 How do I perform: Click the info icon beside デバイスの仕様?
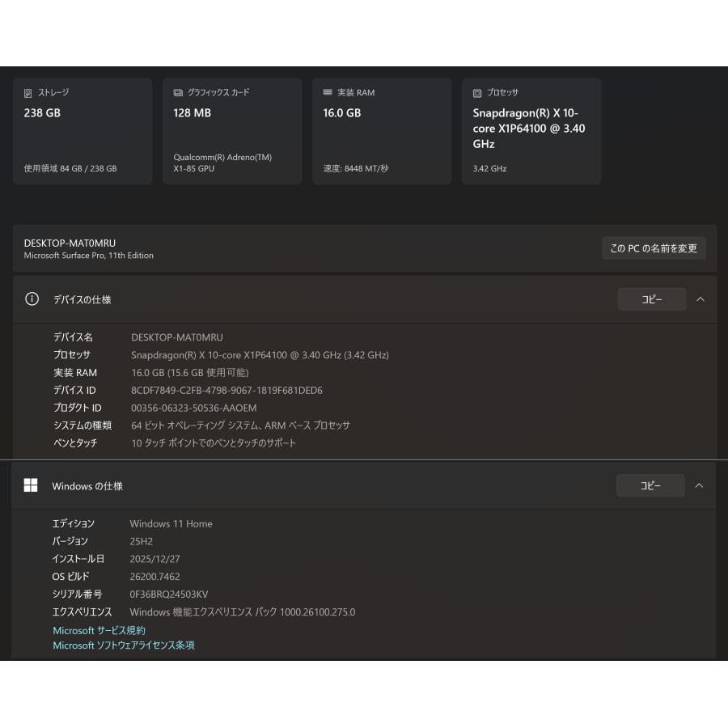pyautogui.click(x=32, y=298)
